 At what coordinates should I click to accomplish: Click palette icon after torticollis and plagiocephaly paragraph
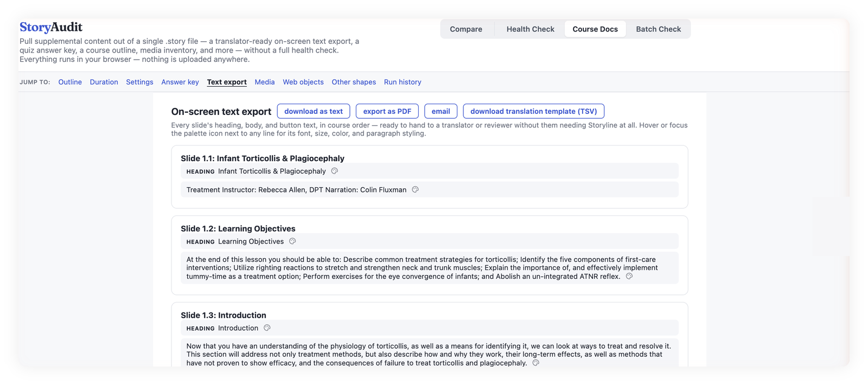(536, 363)
